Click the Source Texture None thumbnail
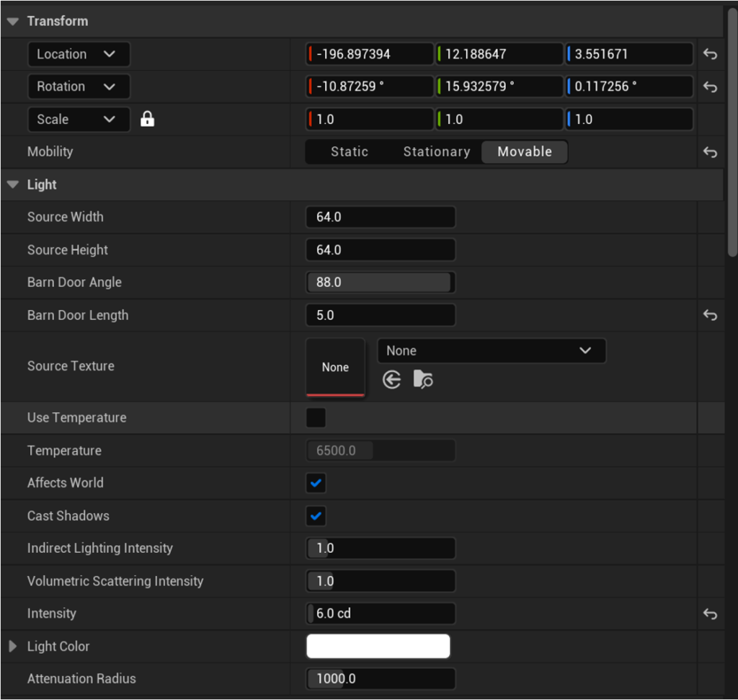This screenshot has width=738, height=700. click(335, 367)
